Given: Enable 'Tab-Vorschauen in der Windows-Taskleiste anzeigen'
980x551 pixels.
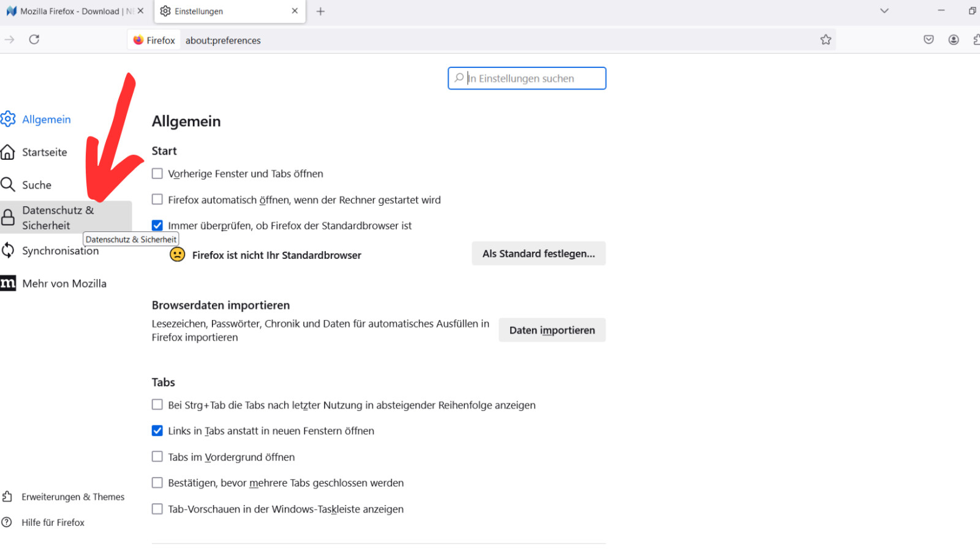Looking at the screenshot, I should [157, 509].
